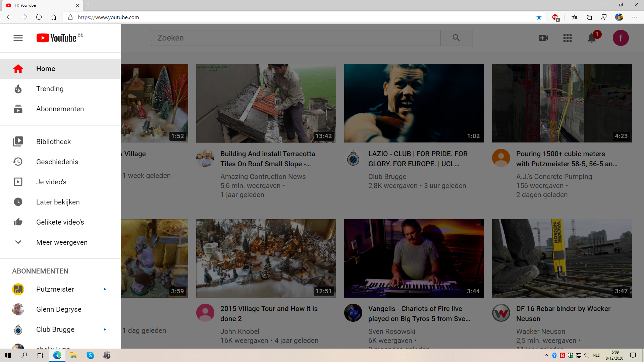Screen dimensions: 644x362
Task: Click the hamburger guide menu icon
Action: (18, 38)
